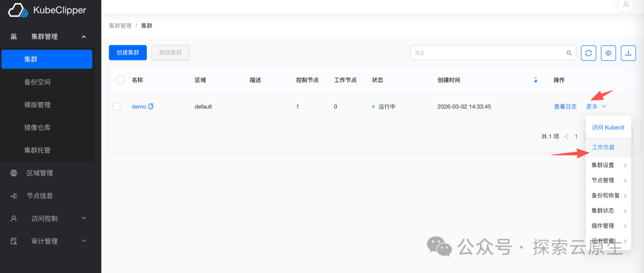Select 访问 Kubectl from the menu
Image resolution: width=644 pixels, height=273 pixels.
(x=608, y=128)
